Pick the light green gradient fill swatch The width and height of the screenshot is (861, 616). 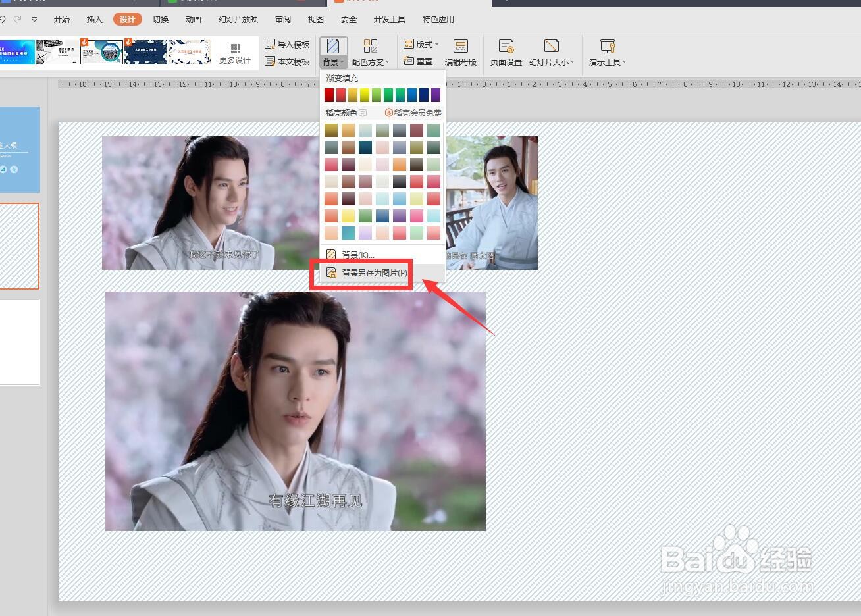coord(377,95)
